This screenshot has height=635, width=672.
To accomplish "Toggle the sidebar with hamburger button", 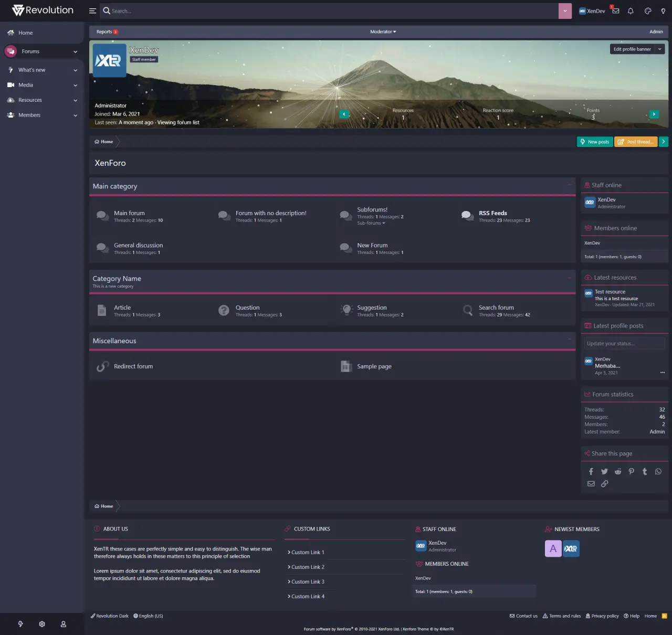I will [x=92, y=11].
